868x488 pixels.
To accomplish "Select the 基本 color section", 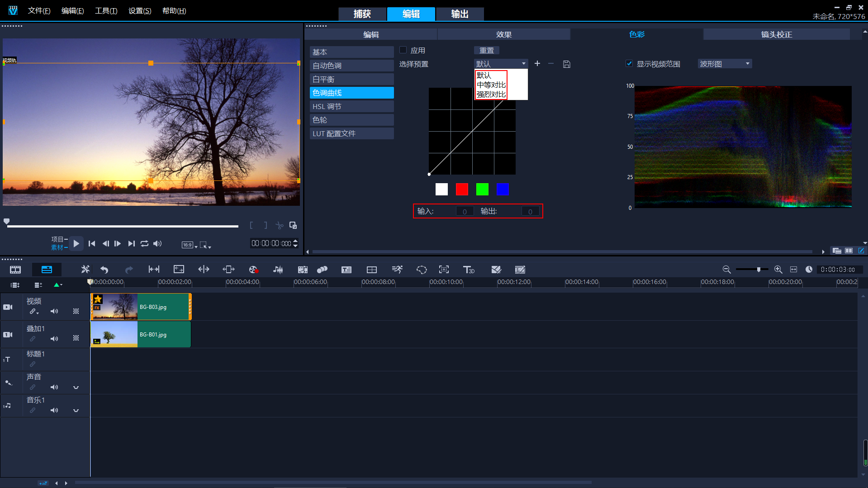I will (351, 52).
